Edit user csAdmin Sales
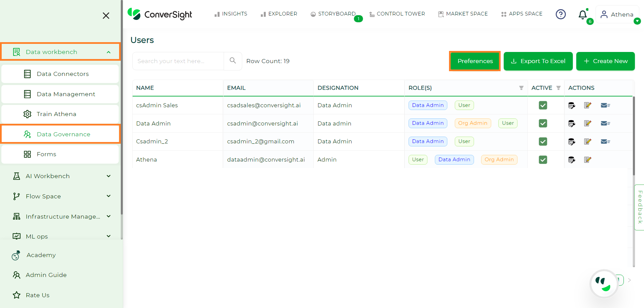This screenshot has height=308, width=644. click(x=588, y=105)
